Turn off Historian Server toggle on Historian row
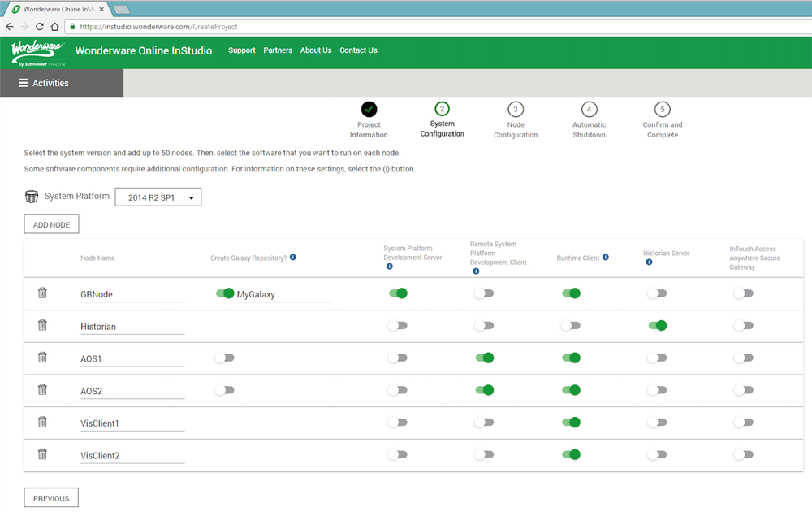Image resolution: width=812 pixels, height=512 pixels. [x=657, y=326]
